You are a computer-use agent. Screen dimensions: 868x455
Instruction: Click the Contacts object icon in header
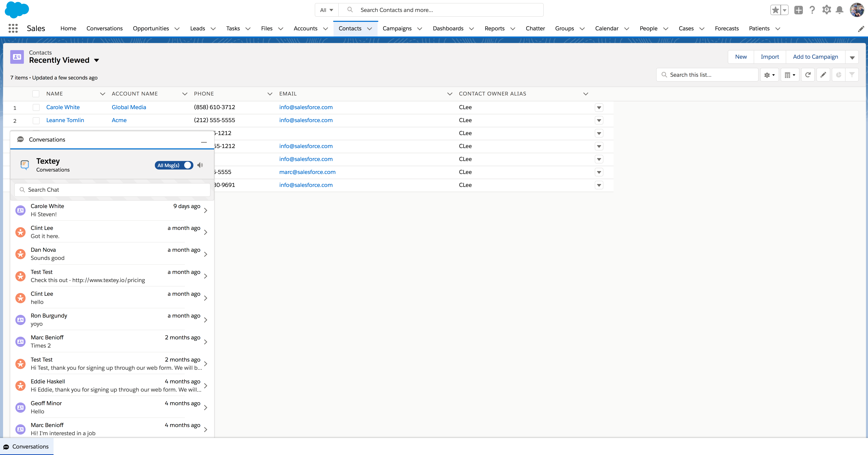tap(17, 57)
